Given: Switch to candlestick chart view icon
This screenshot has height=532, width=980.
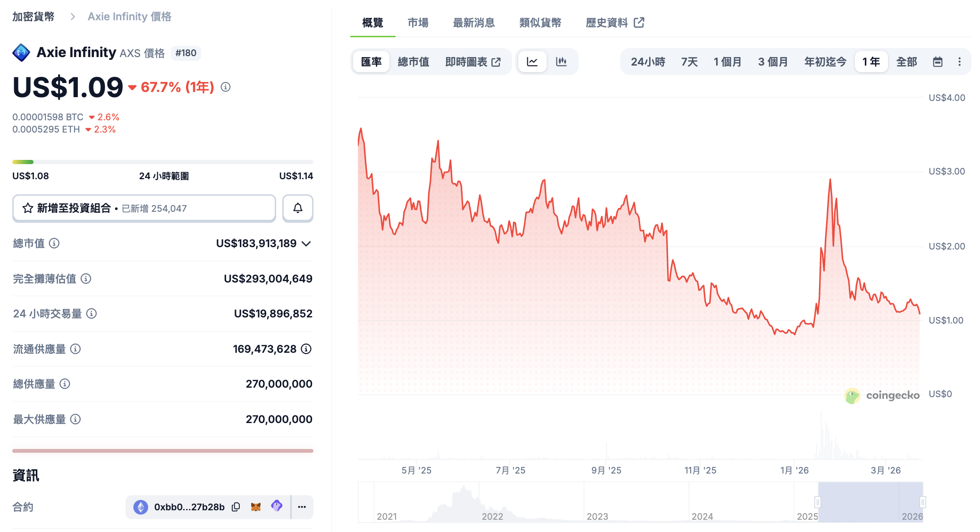Looking at the screenshot, I should 561,62.
